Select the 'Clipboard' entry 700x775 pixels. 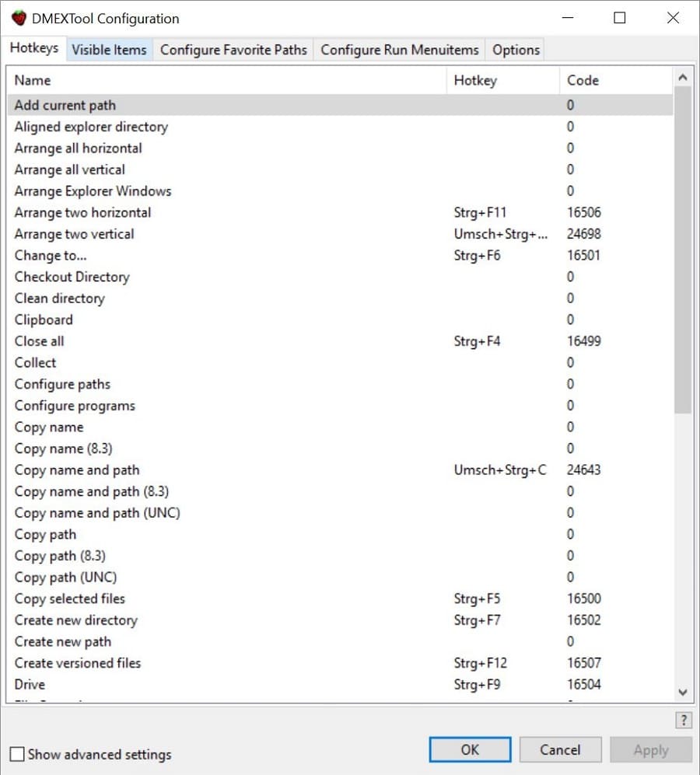coord(341,319)
